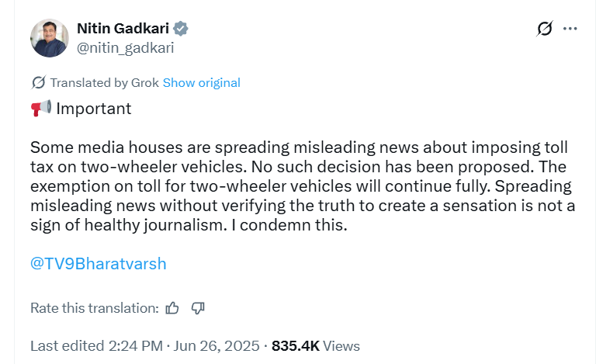Viewport: 596px width, 364px height.
Task: Rate the translation with thumbs down
Action: point(198,308)
